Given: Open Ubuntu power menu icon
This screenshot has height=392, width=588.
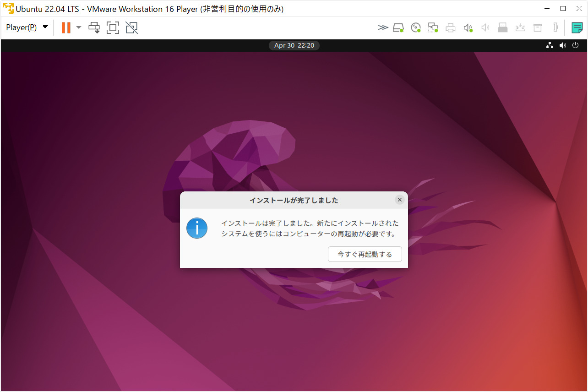Looking at the screenshot, I should (576, 45).
